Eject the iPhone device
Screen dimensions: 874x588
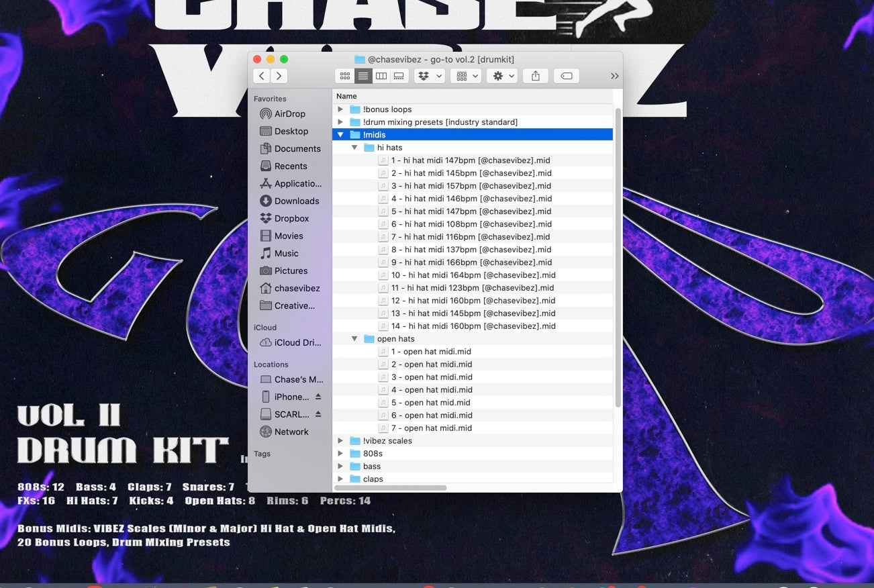coord(318,397)
